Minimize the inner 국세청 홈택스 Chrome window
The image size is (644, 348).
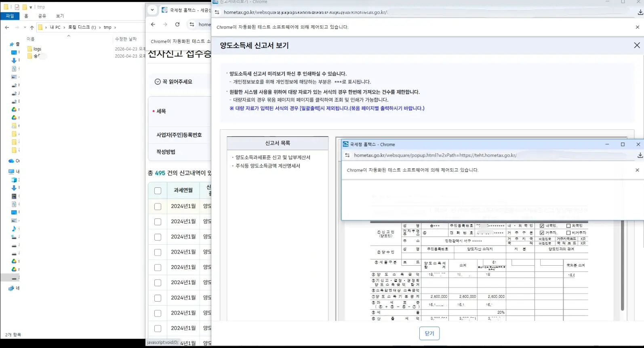tap(607, 144)
